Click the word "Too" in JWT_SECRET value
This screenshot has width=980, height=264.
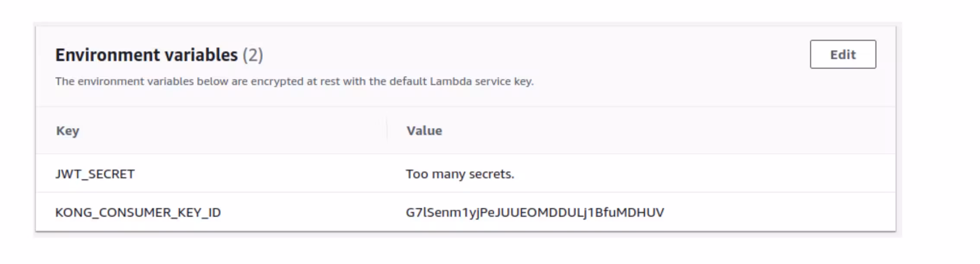(417, 174)
